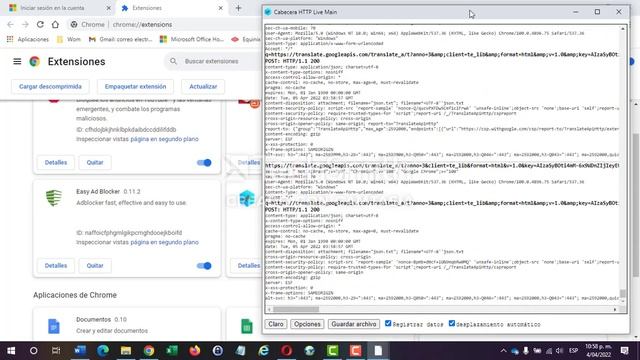Open página en segundo plano for Easy Ad Blocker

click(164, 242)
